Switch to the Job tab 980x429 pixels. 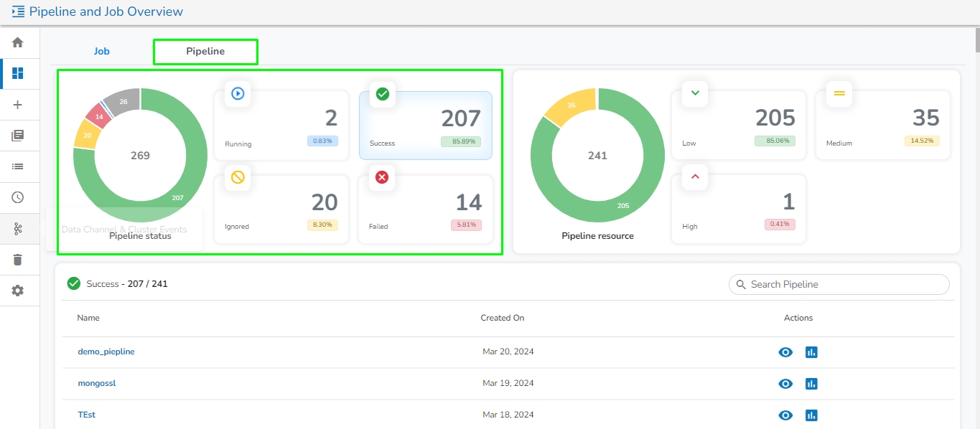tap(102, 52)
